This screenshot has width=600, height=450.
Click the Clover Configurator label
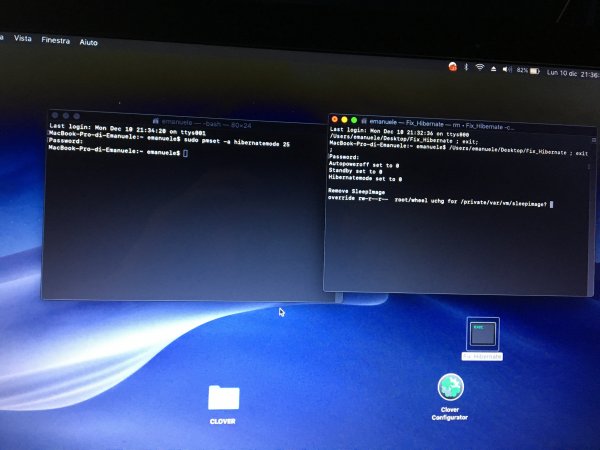450,413
